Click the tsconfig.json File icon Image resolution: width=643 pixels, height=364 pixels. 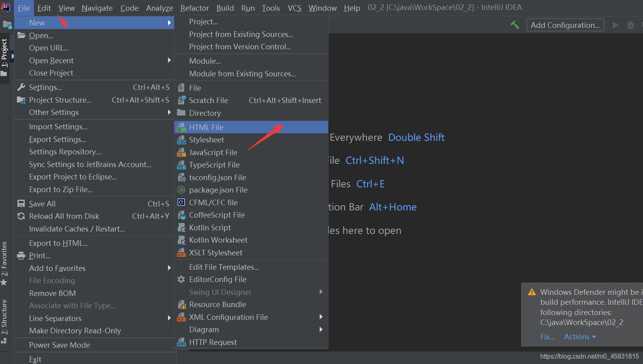click(182, 177)
